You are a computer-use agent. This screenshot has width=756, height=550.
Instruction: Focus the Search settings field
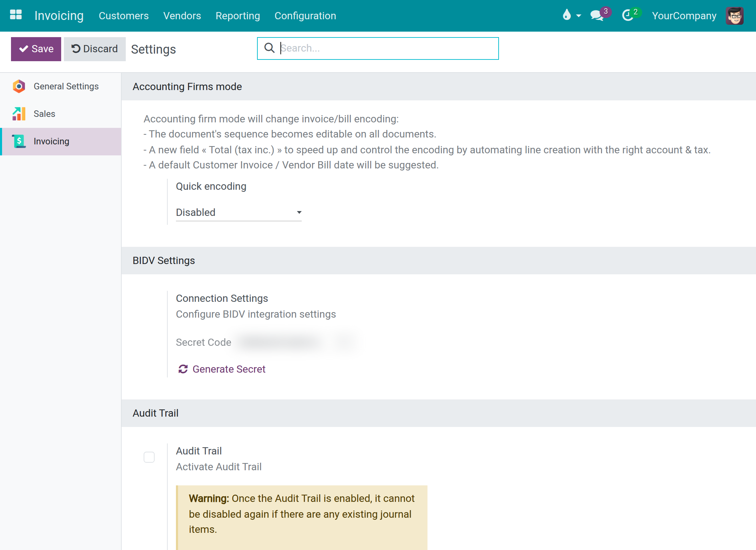(378, 48)
